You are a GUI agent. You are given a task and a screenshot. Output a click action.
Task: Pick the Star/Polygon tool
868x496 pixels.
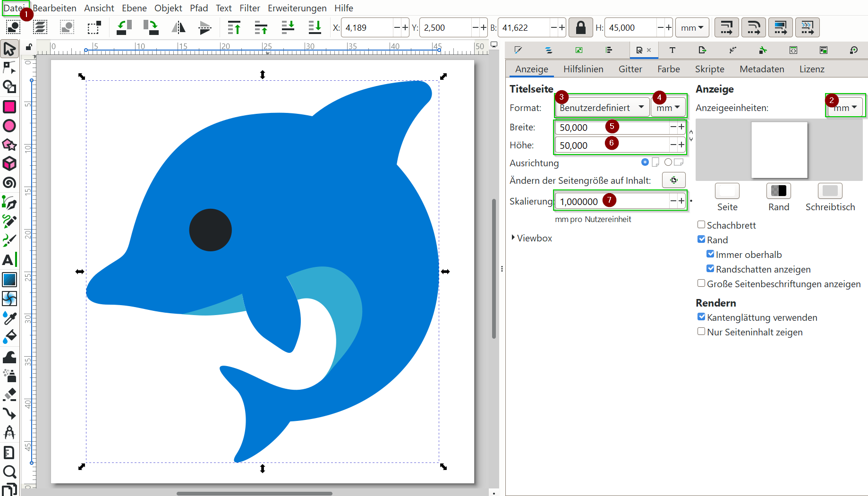click(9, 145)
